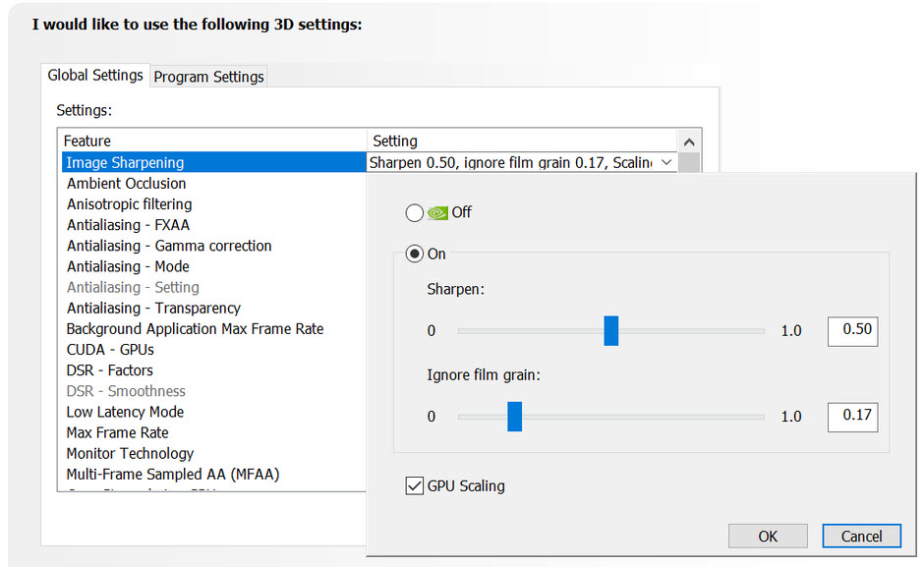The height and width of the screenshot is (567, 924).
Task: Select the Anisotropic filtering feature
Action: coord(129,204)
